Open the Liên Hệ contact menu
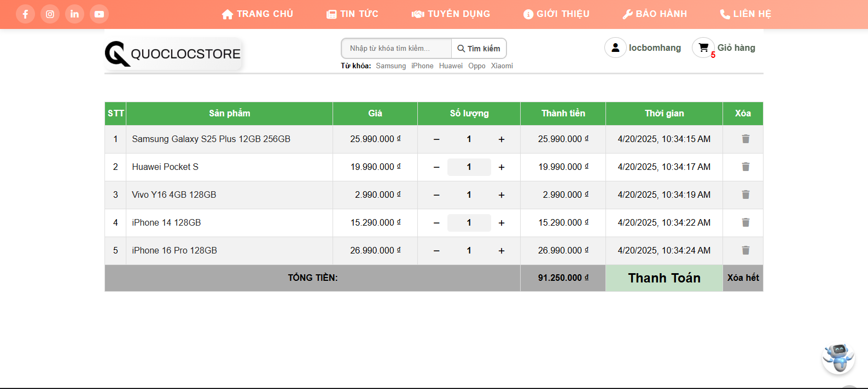This screenshot has width=868, height=389. pyautogui.click(x=745, y=14)
